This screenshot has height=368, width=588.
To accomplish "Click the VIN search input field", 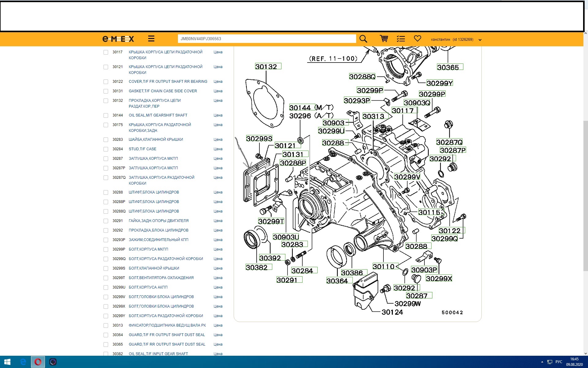I will [266, 39].
